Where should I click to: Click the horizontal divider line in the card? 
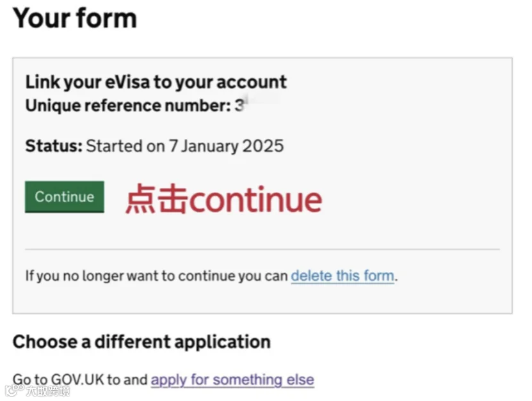pyautogui.click(x=262, y=249)
